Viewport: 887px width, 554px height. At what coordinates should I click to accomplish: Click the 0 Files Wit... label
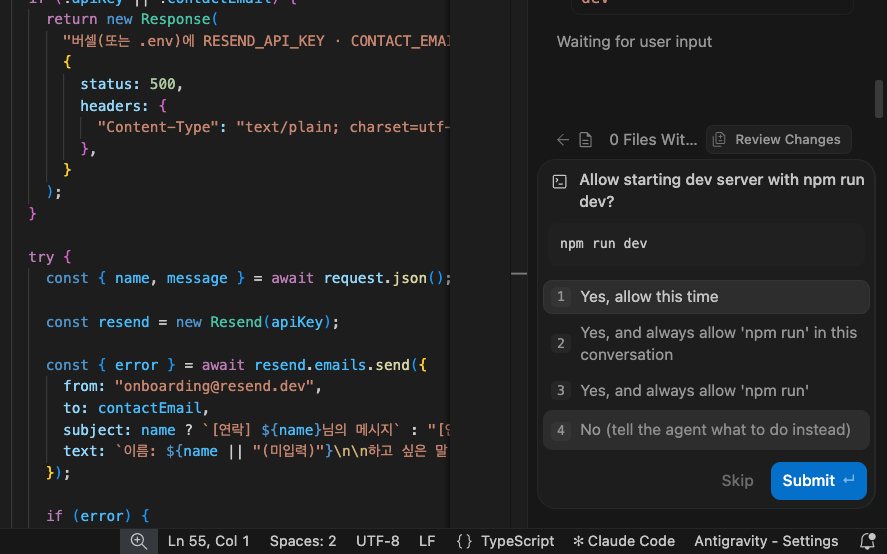[x=653, y=140]
